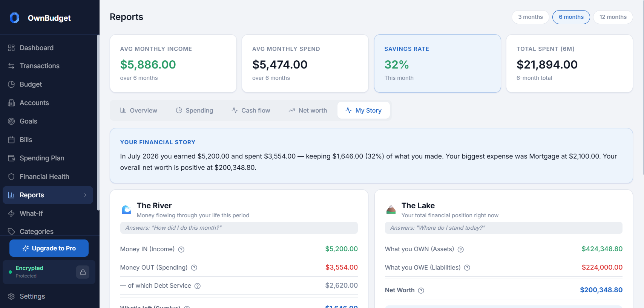Open the Bills page
Screen dimensions: 644x308
click(x=48, y=140)
